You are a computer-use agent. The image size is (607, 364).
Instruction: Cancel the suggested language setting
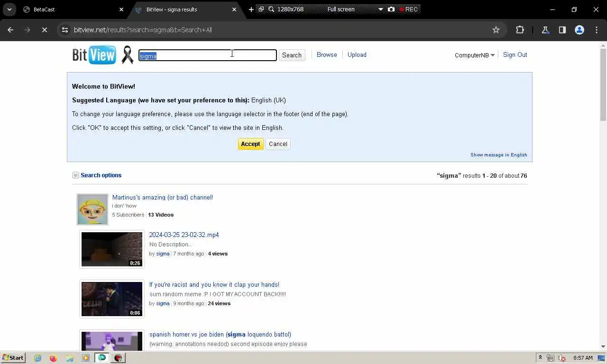coord(278,144)
